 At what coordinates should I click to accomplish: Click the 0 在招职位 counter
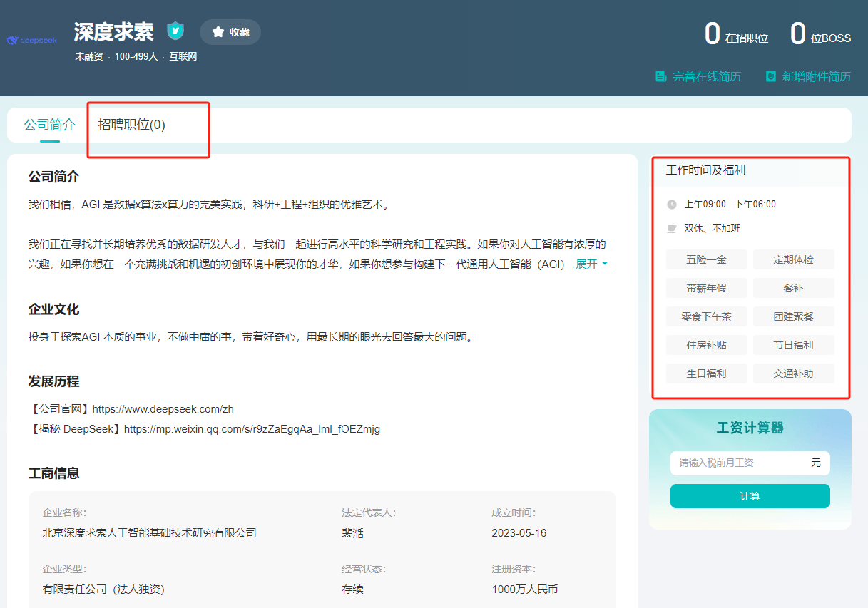[x=736, y=34]
